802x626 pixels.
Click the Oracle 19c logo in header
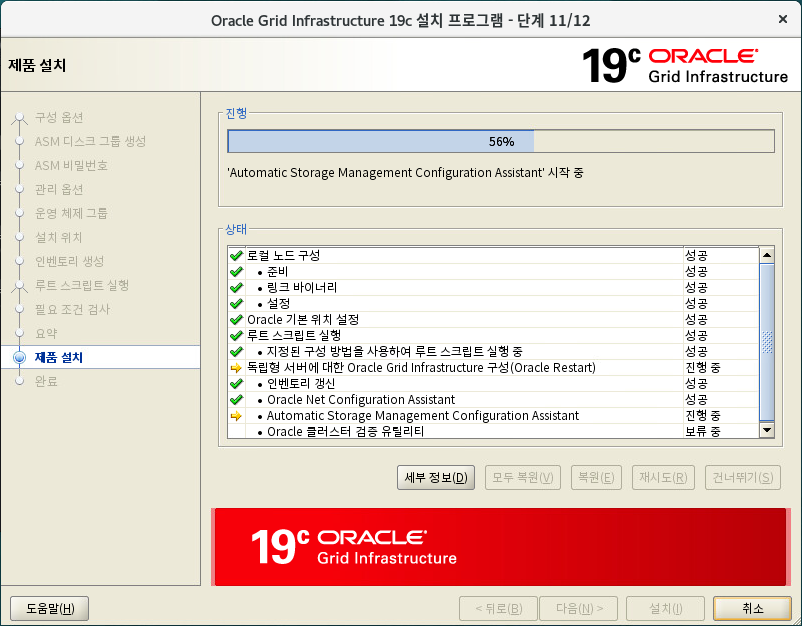[x=685, y=65]
